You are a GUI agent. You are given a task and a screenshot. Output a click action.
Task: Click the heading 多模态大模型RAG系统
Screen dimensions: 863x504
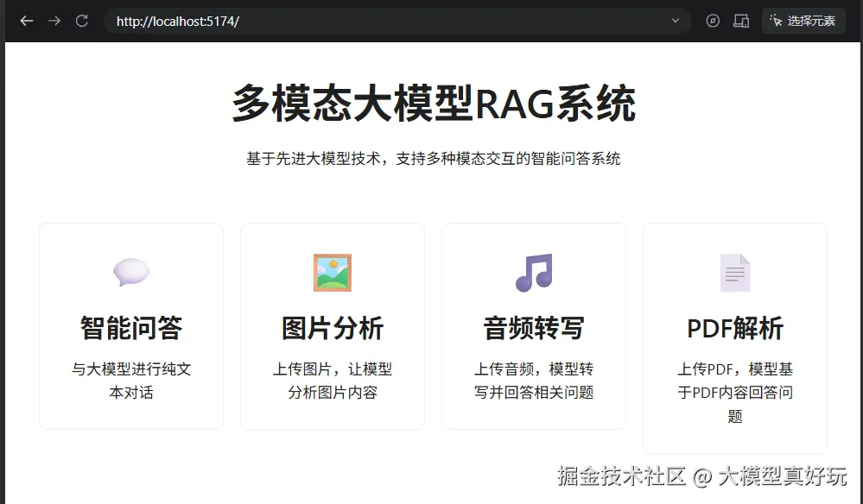pos(434,104)
